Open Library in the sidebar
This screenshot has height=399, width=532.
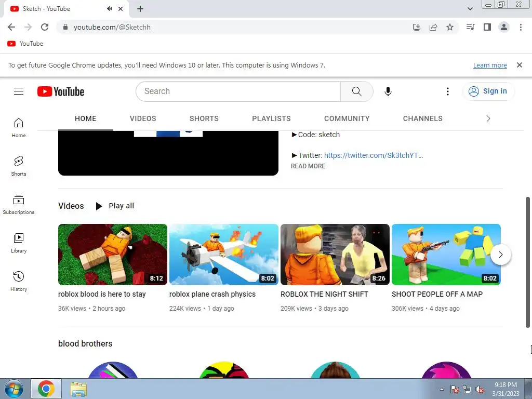pyautogui.click(x=19, y=243)
